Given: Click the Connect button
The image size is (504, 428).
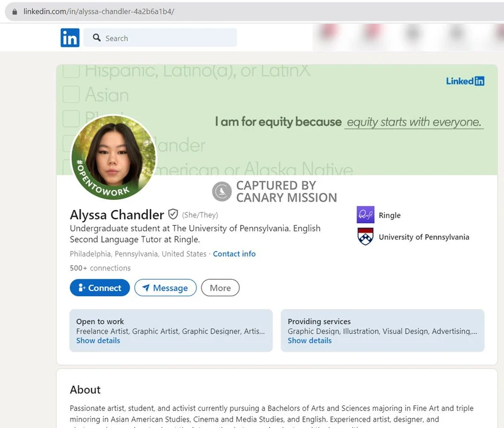Looking at the screenshot, I should point(100,287).
